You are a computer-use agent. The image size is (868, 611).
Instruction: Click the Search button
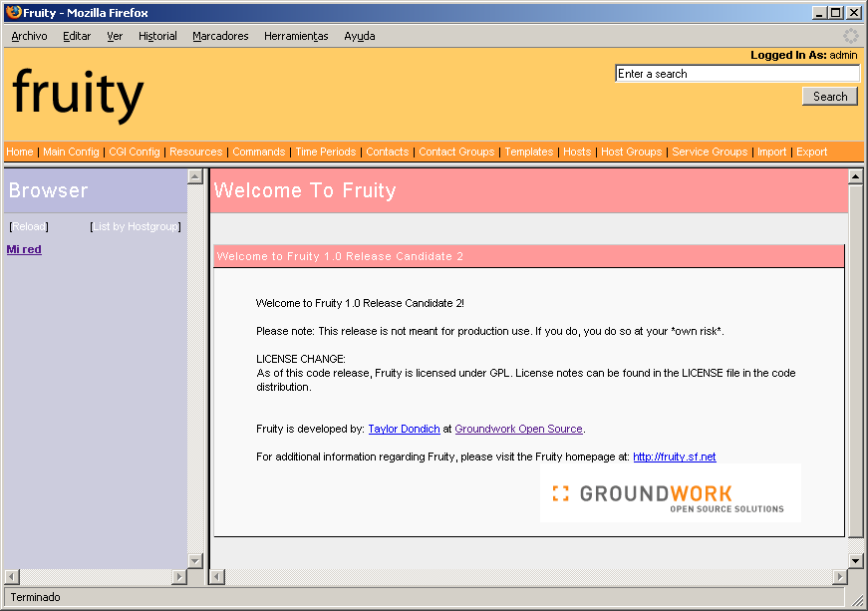(x=830, y=97)
